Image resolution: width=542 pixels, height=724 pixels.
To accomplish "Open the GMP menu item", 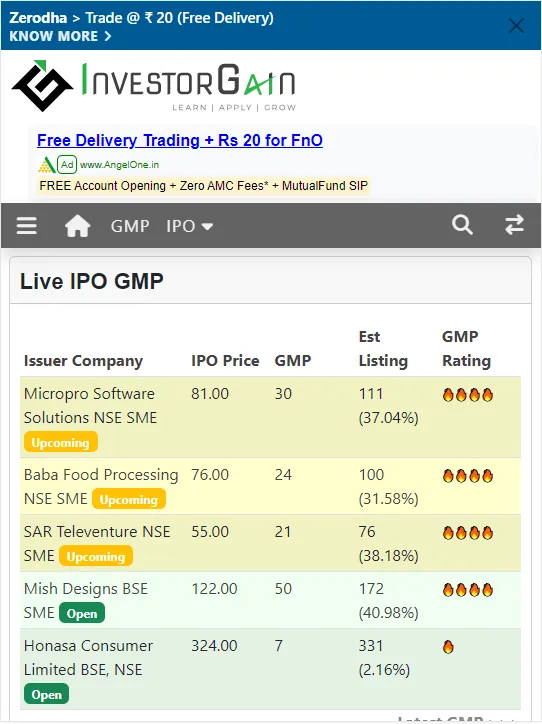I will pos(130,226).
